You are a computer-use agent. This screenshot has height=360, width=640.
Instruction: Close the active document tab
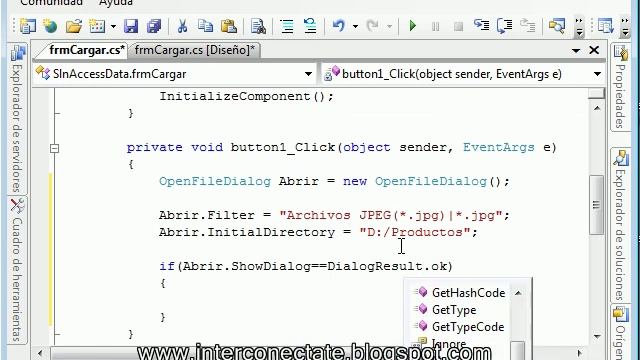(x=594, y=50)
